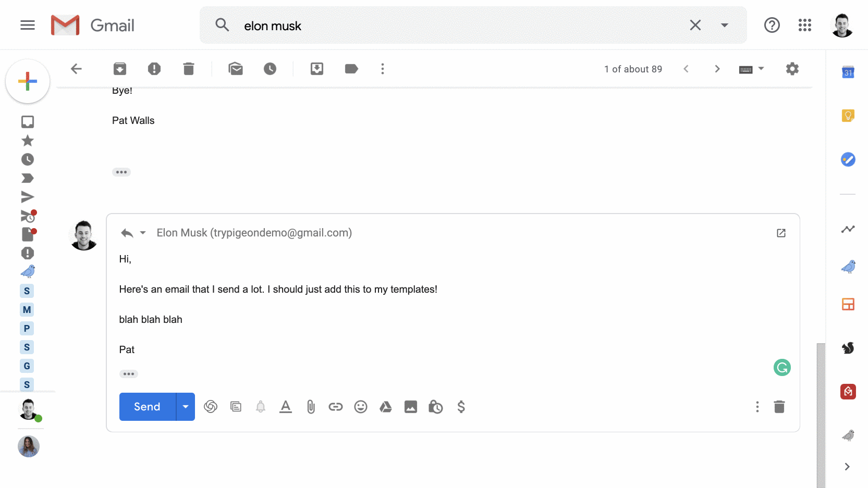Open the Google apps grid menu
The height and width of the screenshot is (488, 868).
tap(805, 25)
